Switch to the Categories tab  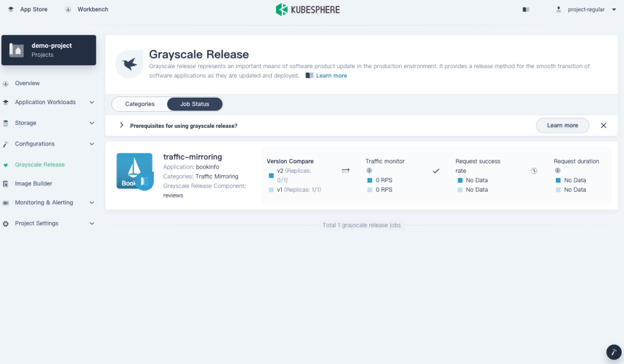point(140,104)
